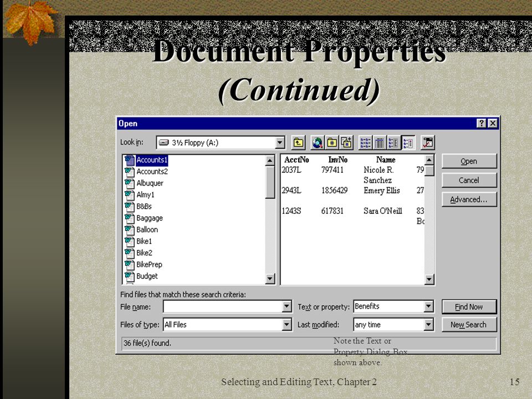Screen dimensions: 532x399
Task: Click the file list scroll up arrow
Action: tap(270, 160)
